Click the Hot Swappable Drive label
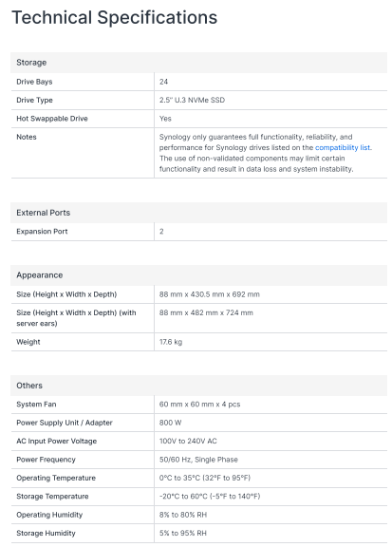Image resolution: width=392 pixels, height=547 pixels. point(52,119)
